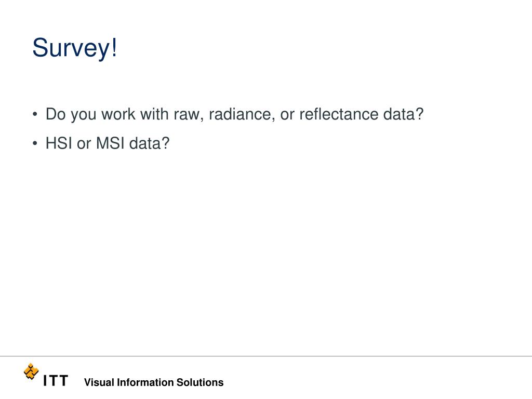532x399 pixels.
Task: Click the word Do starting the first bullet
Action: [56, 114]
